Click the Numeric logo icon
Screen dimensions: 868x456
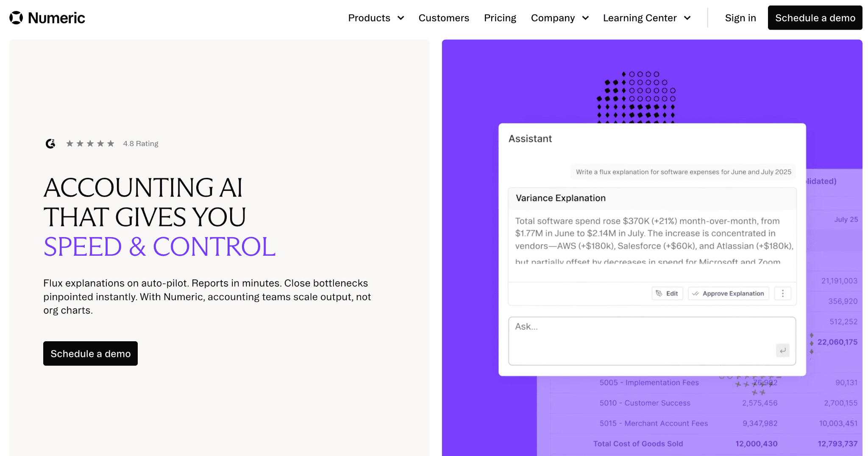[15, 17]
